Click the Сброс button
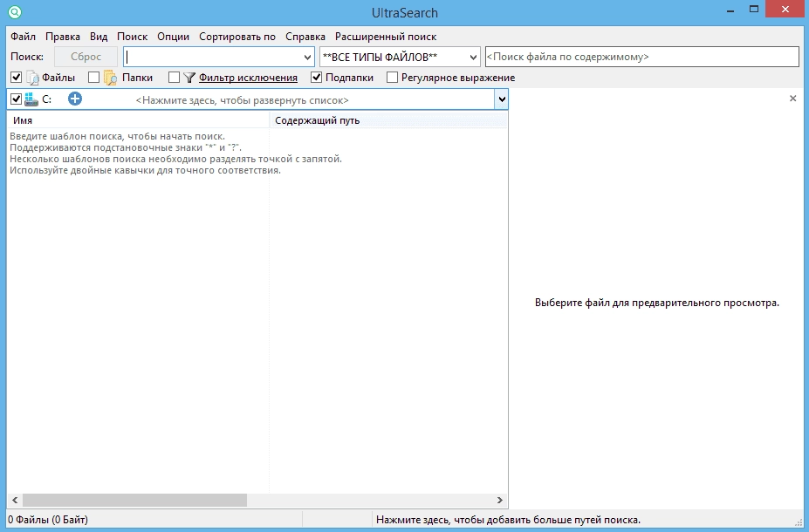The width and height of the screenshot is (809, 532). tap(86, 57)
